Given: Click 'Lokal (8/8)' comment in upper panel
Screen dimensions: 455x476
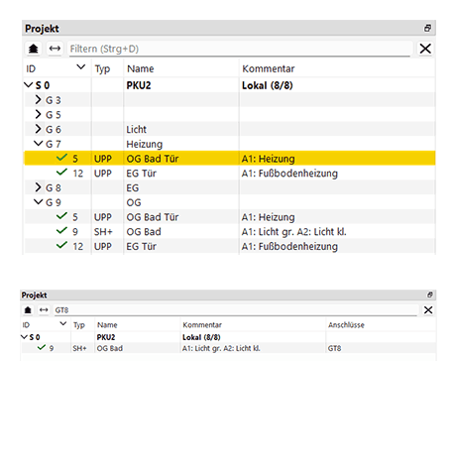Looking at the screenshot, I should point(268,85).
